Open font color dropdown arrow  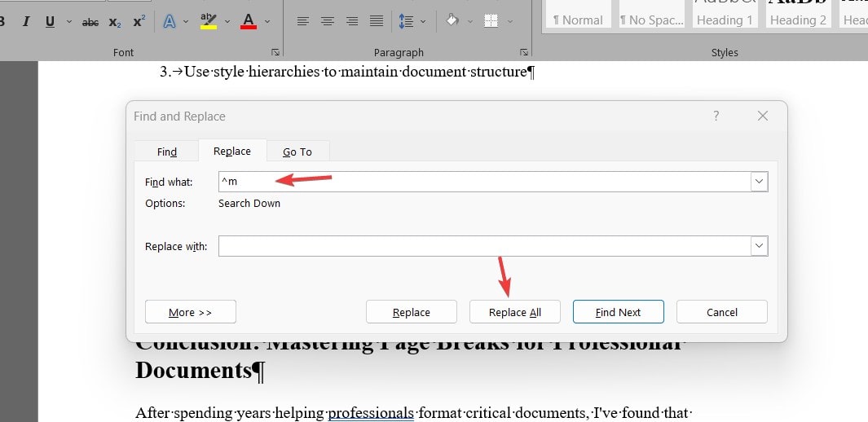[x=267, y=21]
